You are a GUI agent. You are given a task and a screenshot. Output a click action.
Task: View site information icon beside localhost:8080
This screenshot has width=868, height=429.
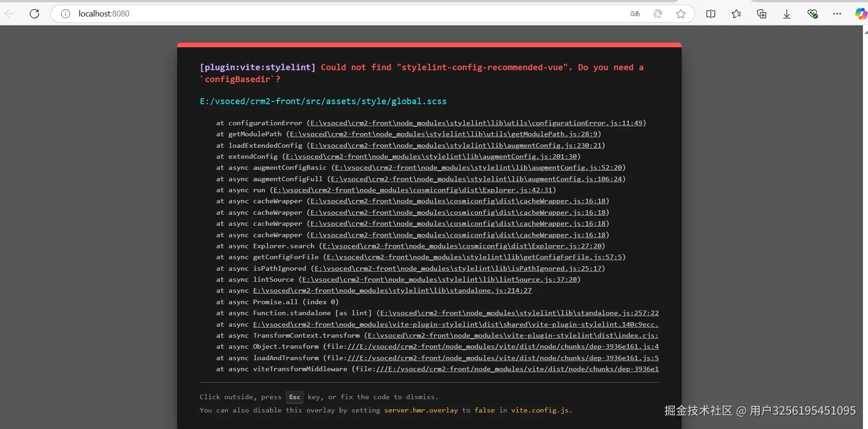coord(66,14)
